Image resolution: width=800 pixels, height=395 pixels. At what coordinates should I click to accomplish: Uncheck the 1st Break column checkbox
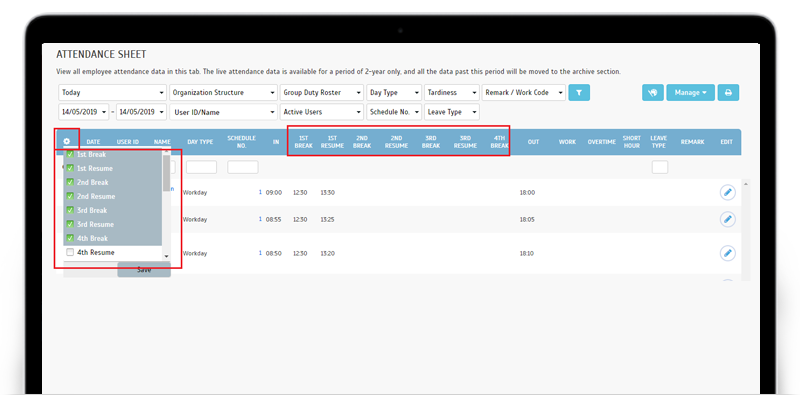70,154
